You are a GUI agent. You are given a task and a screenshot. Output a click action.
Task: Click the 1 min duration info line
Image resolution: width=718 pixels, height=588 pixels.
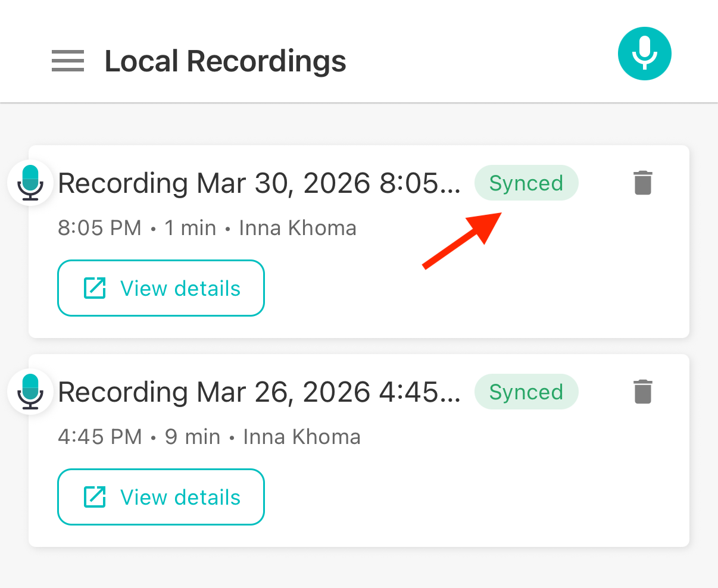(190, 228)
